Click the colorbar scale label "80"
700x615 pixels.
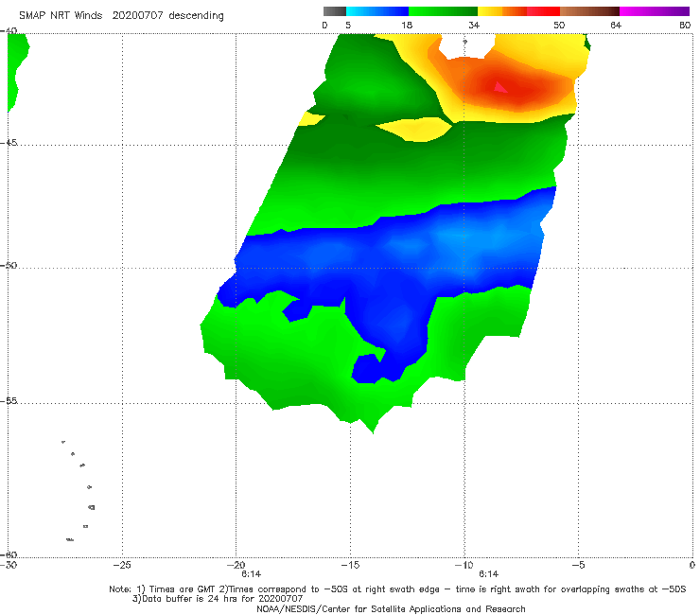(685, 25)
